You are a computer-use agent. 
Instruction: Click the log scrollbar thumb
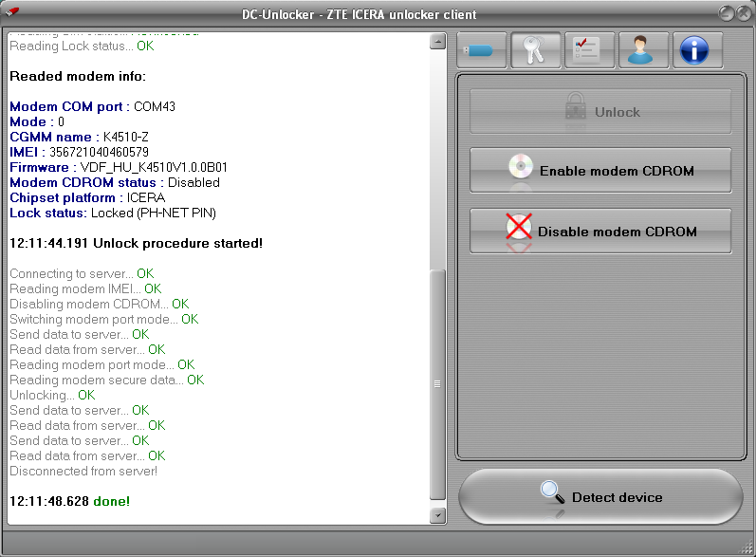point(437,384)
